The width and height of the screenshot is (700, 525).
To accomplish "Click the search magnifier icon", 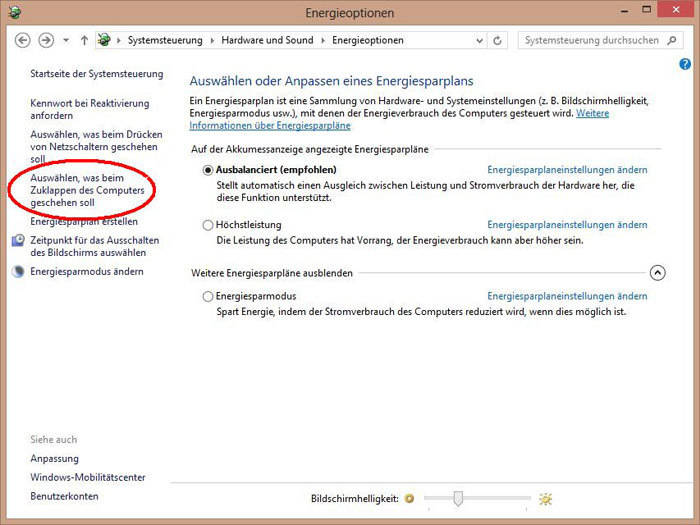I will coord(671,40).
